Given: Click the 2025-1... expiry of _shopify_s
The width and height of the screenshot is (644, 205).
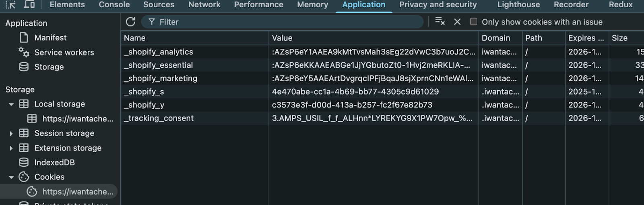Looking at the screenshot, I should tap(585, 91).
